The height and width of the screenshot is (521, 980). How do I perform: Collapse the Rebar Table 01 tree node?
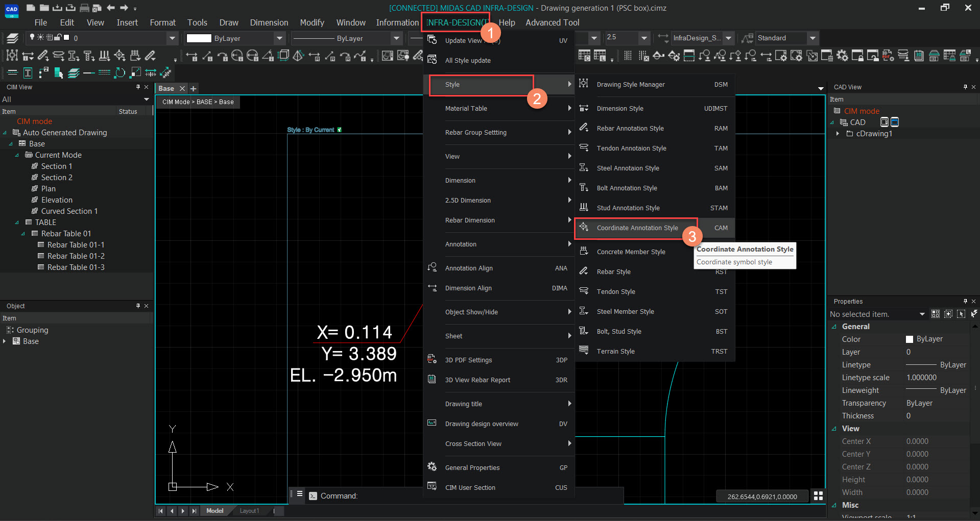coord(23,234)
